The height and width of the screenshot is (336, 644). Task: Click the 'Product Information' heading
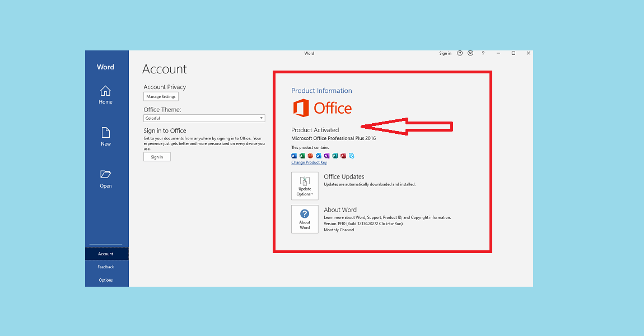point(321,91)
